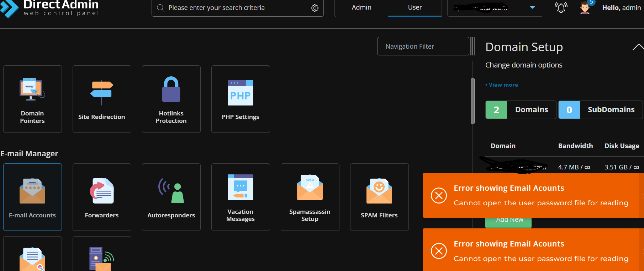Open Hotlinks Protection
Screen dimensions: 644x271
[x=171, y=99]
